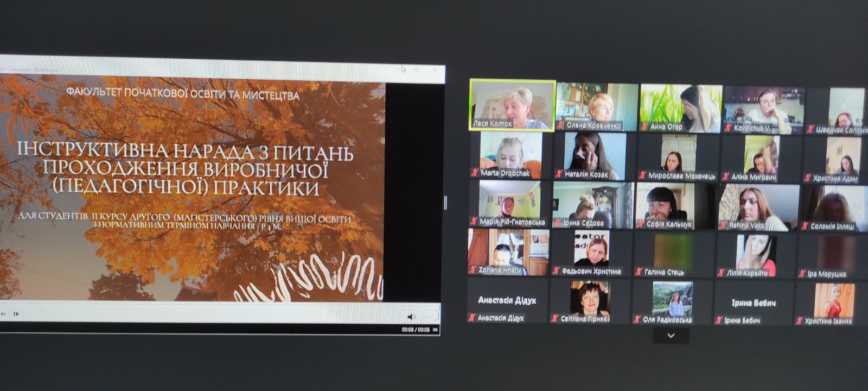The width and height of the screenshot is (868, 391).
Task: Select Анастасія Дідух name-only tile
Action: pyautogui.click(x=507, y=300)
